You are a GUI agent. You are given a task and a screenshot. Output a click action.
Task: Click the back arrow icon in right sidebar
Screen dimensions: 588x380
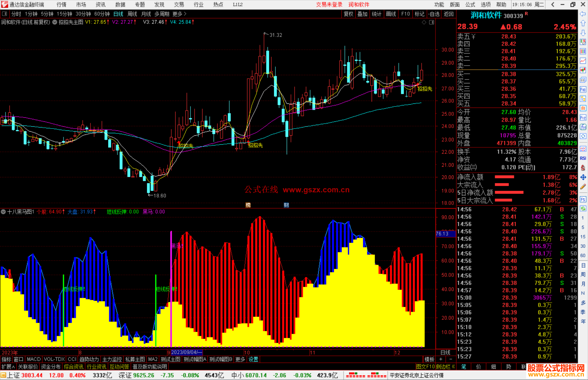pyautogui.click(x=583, y=14)
